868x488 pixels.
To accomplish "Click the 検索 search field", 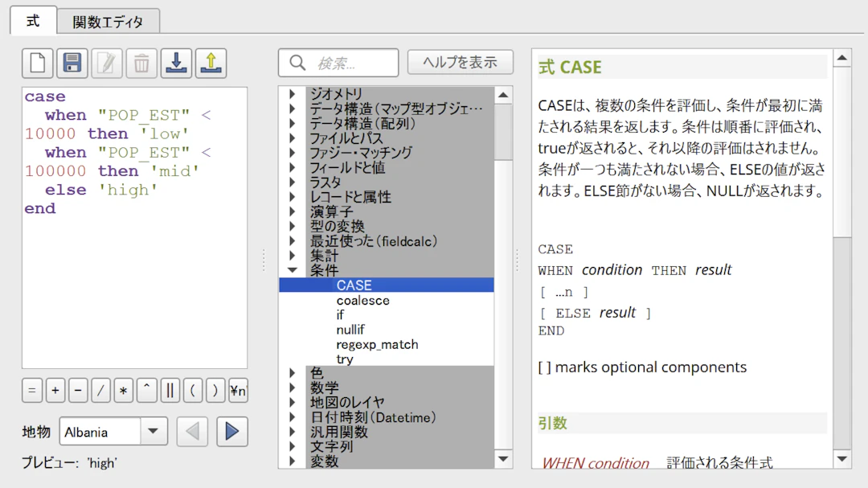I will (x=346, y=62).
